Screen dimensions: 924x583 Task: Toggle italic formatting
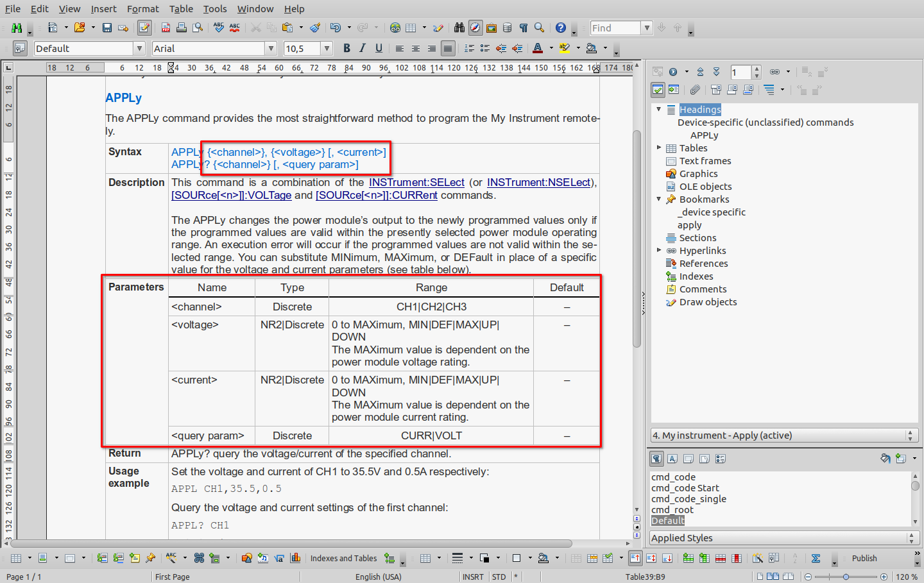pos(363,48)
